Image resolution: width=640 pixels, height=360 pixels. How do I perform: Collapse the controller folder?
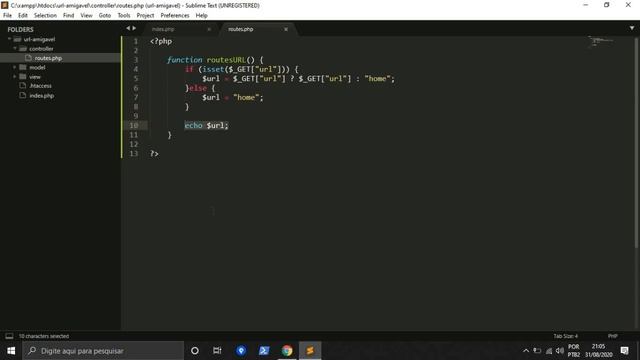[x=15, y=49]
